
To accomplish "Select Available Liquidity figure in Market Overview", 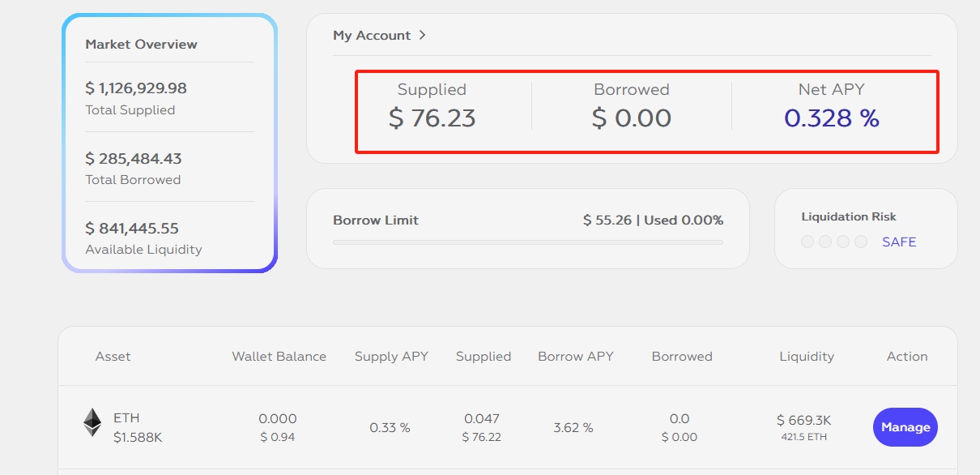I will pyautogui.click(x=132, y=229).
